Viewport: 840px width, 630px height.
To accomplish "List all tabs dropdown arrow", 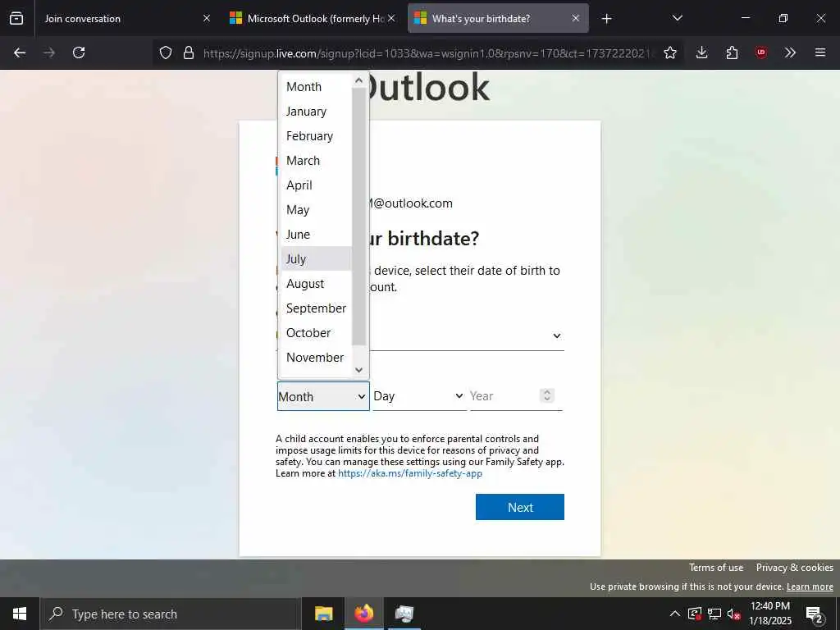I will (x=677, y=18).
